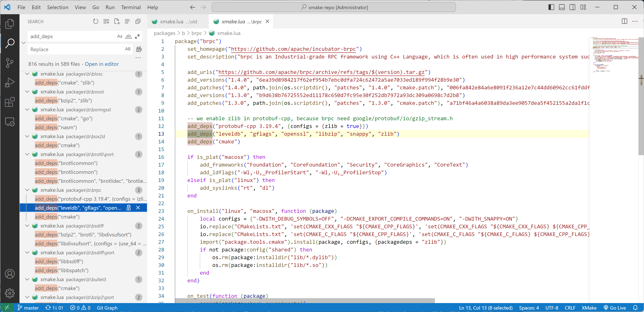Open editor More Actions menu
The image size is (644, 312).
point(635,21)
